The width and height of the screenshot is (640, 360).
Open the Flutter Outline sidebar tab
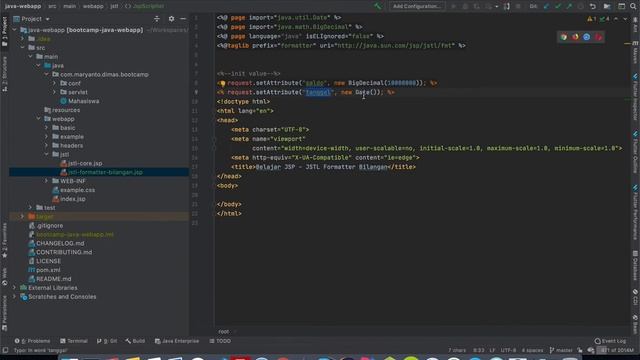pos(636,152)
